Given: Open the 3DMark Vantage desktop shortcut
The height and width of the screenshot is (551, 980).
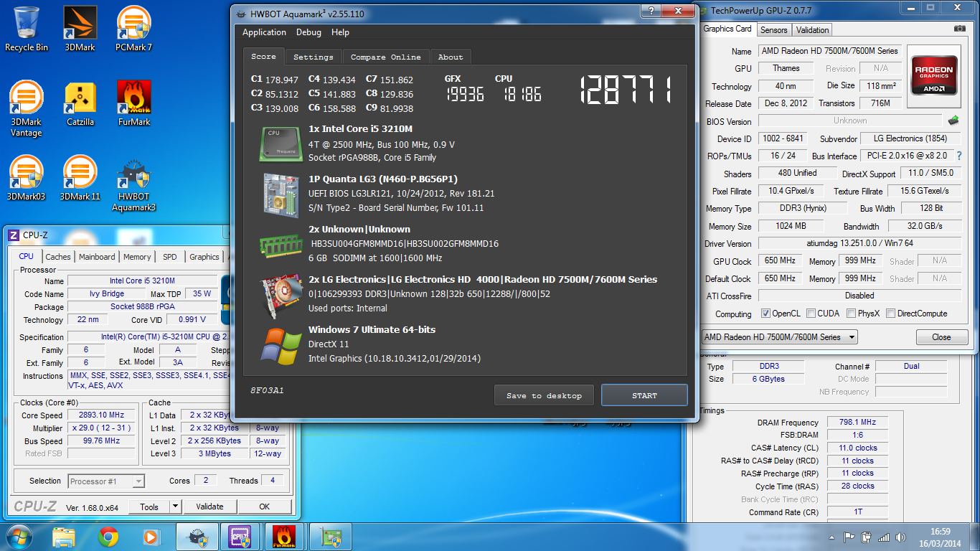Looking at the screenshot, I should coord(27,109).
